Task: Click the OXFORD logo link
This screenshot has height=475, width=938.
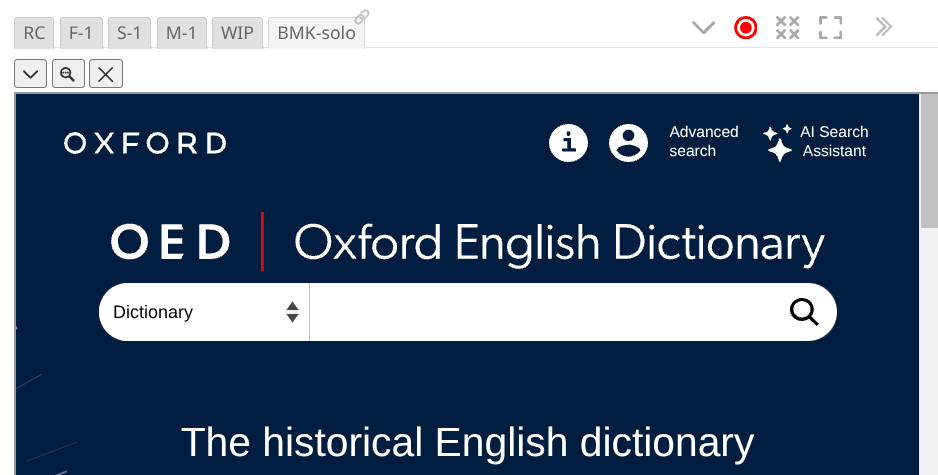Action: pyautogui.click(x=145, y=143)
